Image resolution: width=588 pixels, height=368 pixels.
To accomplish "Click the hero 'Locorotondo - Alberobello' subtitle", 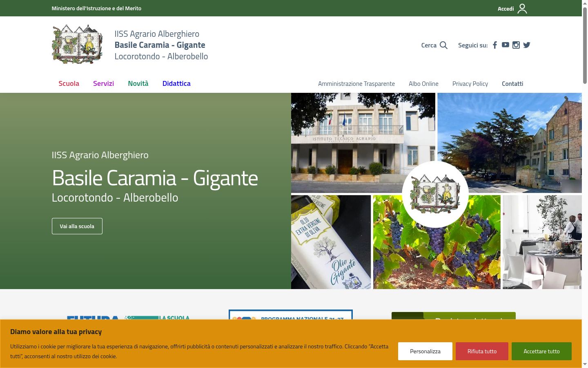I will click(115, 197).
